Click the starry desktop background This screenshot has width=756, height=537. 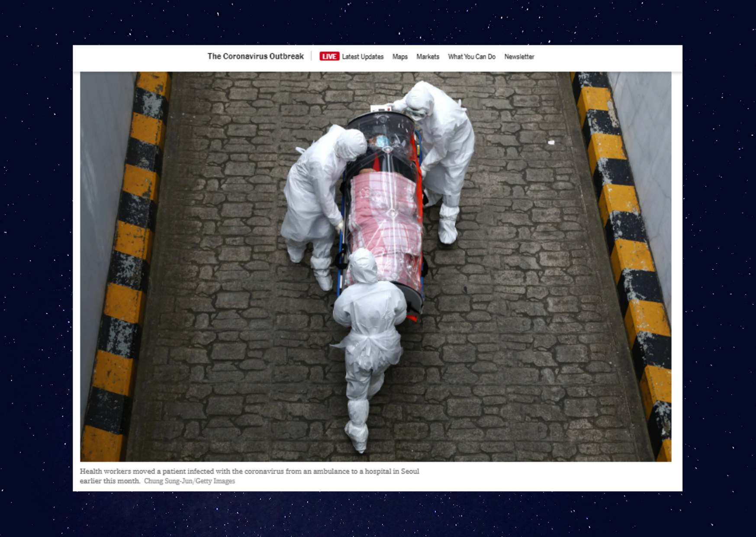click(x=35, y=260)
